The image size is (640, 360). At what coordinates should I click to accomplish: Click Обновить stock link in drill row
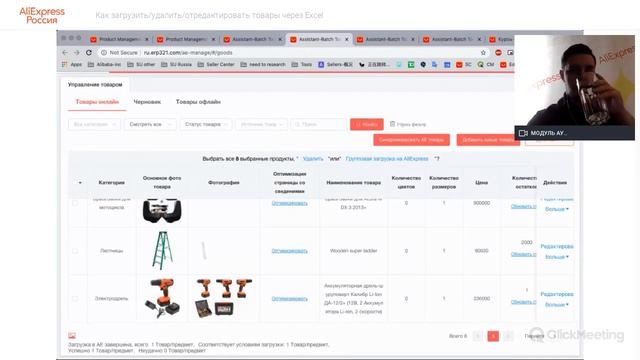(523, 302)
